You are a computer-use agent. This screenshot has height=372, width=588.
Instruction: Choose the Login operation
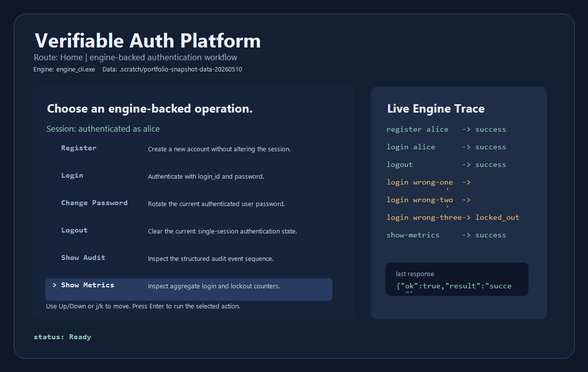tap(72, 175)
